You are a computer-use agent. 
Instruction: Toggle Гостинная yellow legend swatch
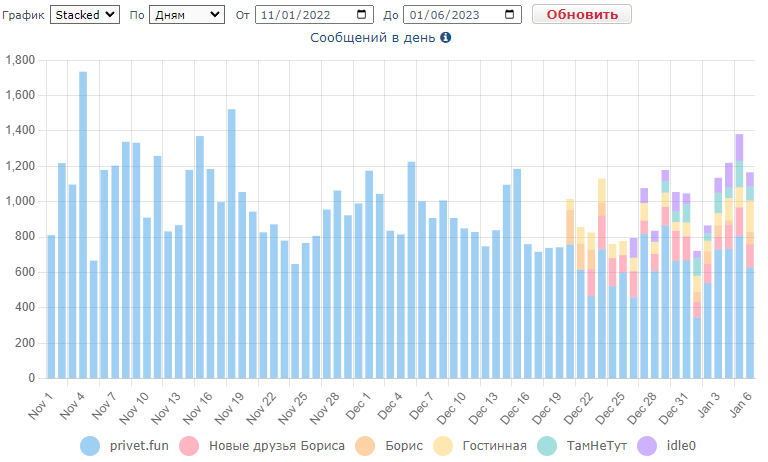tap(443, 446)
